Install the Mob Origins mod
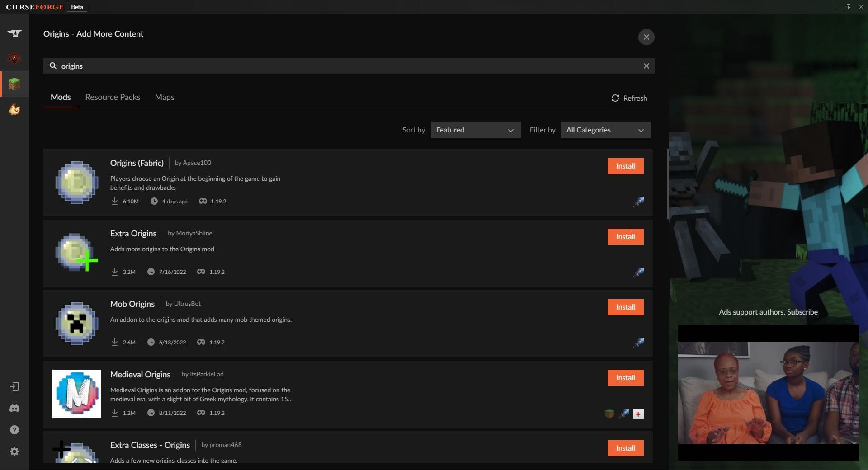 pyautogui.click(x=625, y=307)
